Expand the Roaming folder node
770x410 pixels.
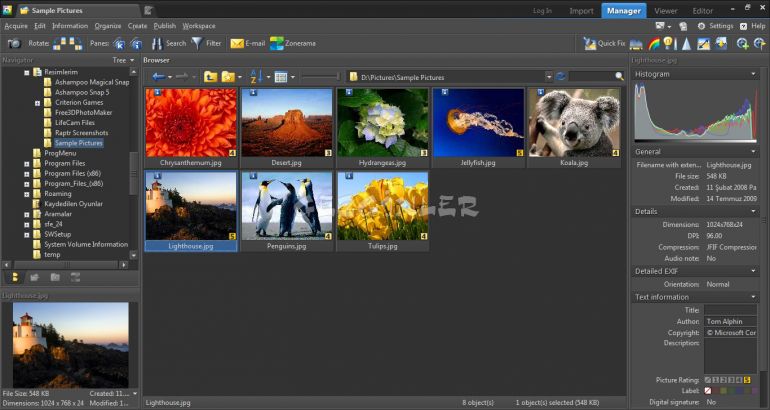[x=27, y=194]
